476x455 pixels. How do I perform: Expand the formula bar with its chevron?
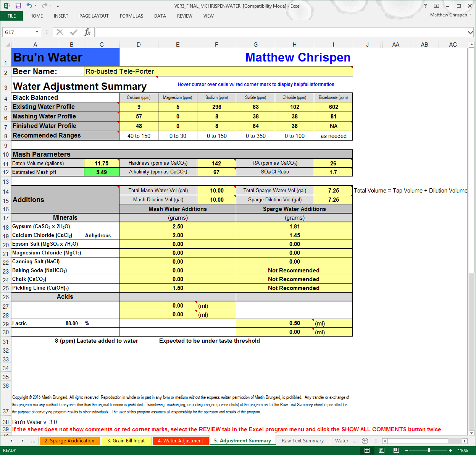[470, 32]
